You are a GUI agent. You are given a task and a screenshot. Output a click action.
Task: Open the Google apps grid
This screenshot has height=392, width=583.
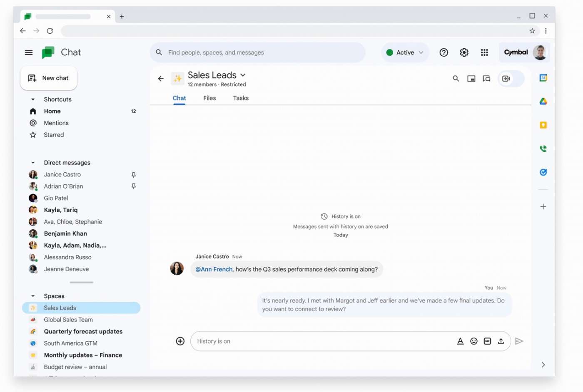click(484, 52)
